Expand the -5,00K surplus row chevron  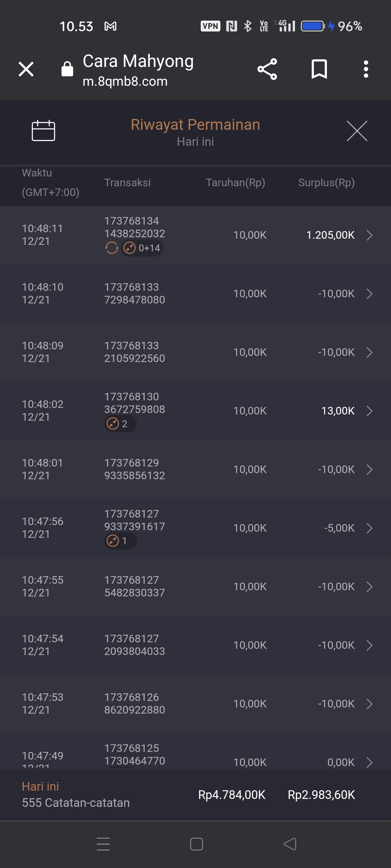(x=369, y=528)
